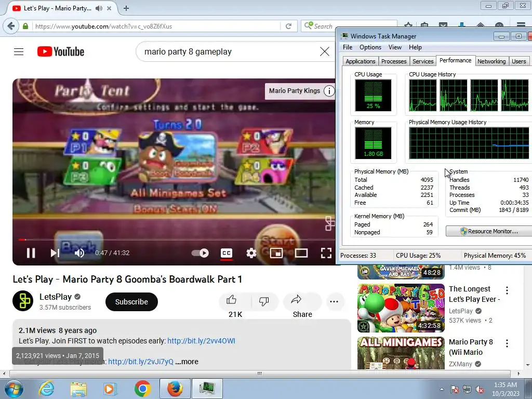The width and height of the screenshot is (532, 399).
Task: Open Task Manager Help menu
Action: click(415, 47)
